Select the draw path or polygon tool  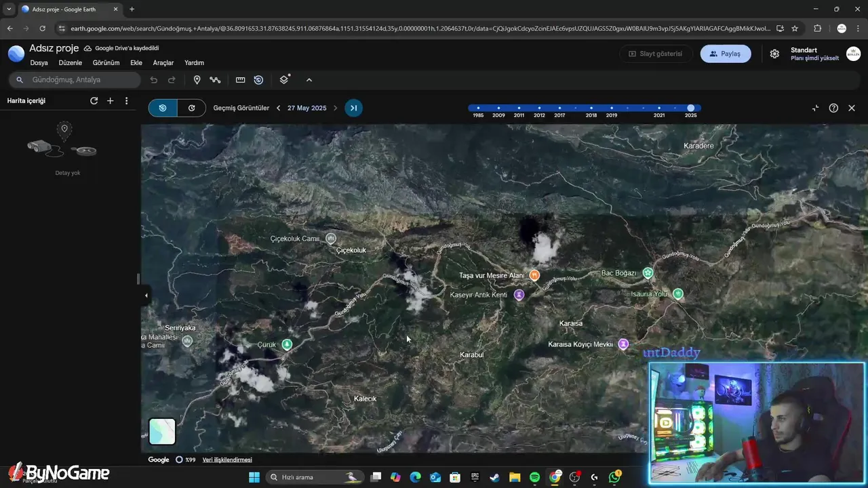pos(215,80)
